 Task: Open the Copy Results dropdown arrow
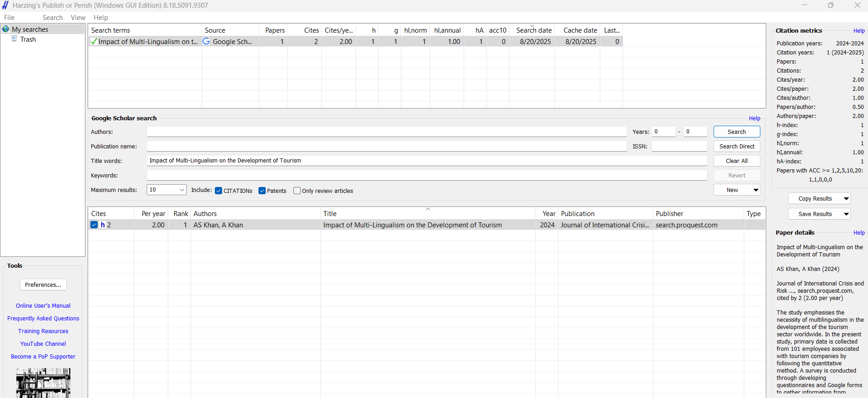(846, 199)
